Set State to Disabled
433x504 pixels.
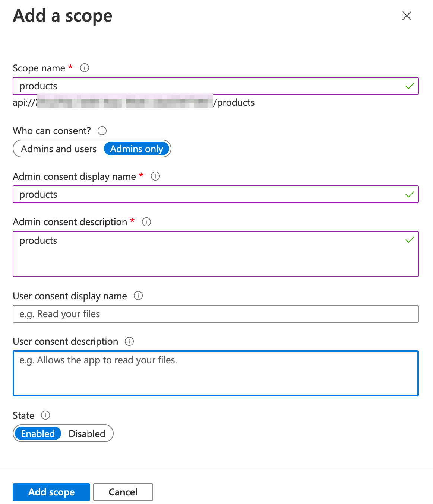[x=87, y=434]
